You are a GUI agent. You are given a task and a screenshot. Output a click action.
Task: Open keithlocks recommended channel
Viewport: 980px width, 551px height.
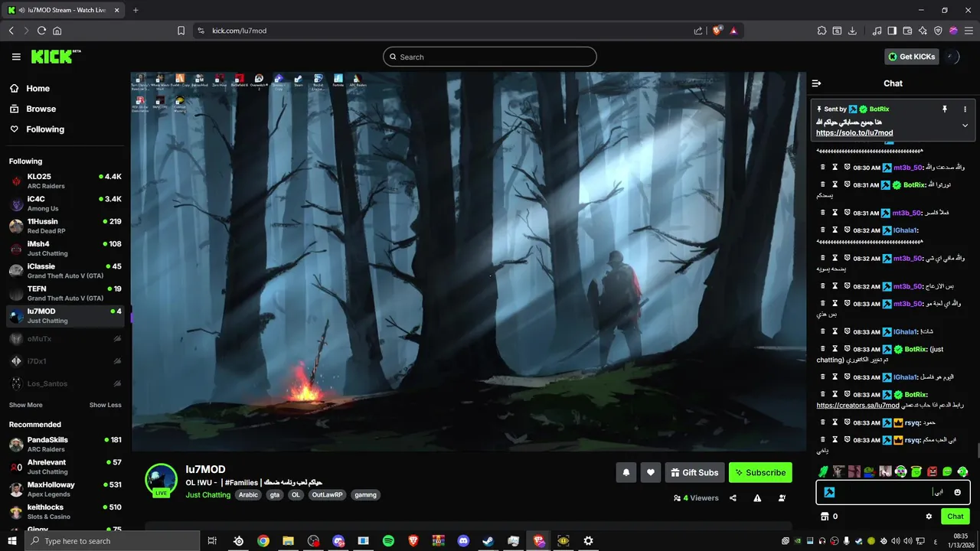(65, 511)
